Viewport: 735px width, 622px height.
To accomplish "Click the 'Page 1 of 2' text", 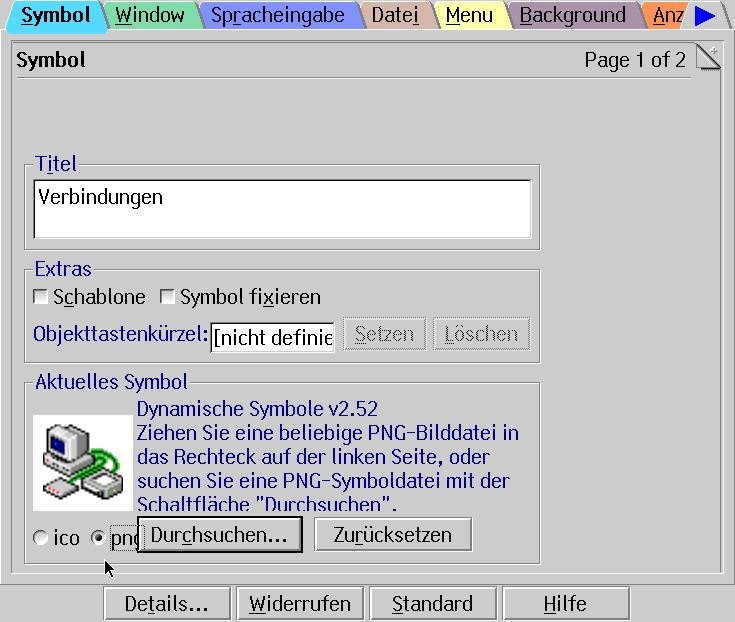I will click(x=635, y=60).
